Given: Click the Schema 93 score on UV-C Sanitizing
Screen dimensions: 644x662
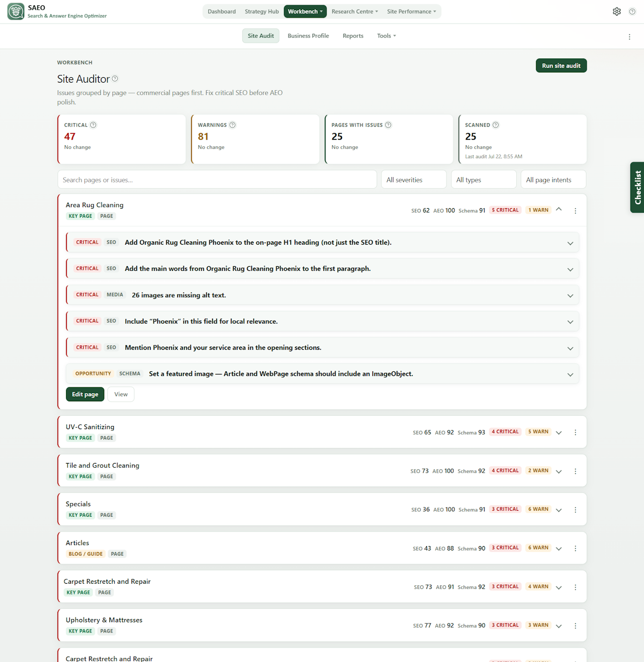Looking at the screenshot, I should pyautogui.click(x=471, y=432).
